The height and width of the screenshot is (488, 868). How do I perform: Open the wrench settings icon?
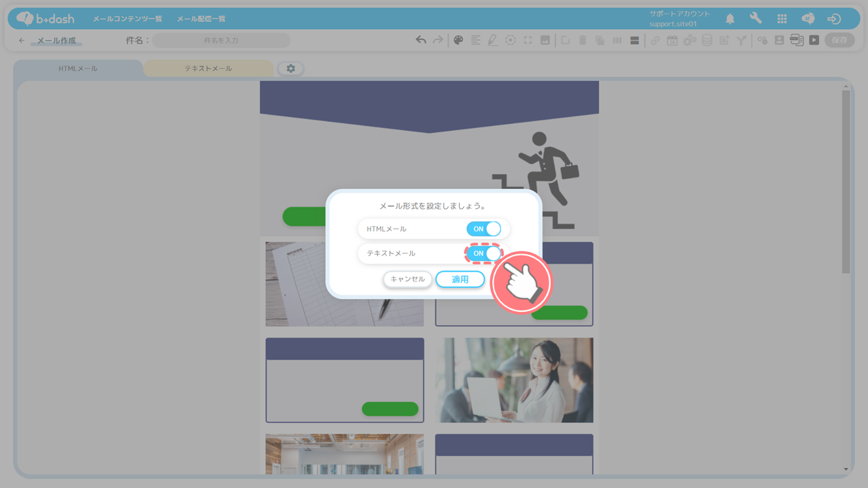tap(755, 18)
